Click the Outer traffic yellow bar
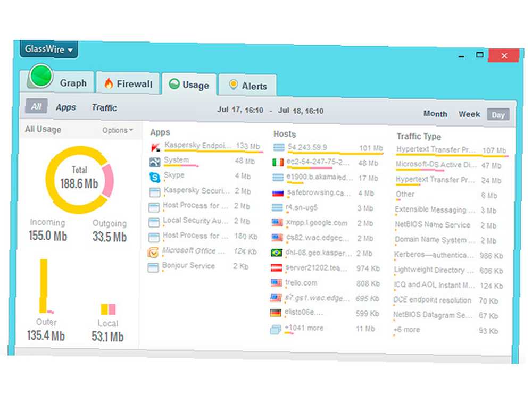Viewport: 532px width, 403px height. (44, 287)
